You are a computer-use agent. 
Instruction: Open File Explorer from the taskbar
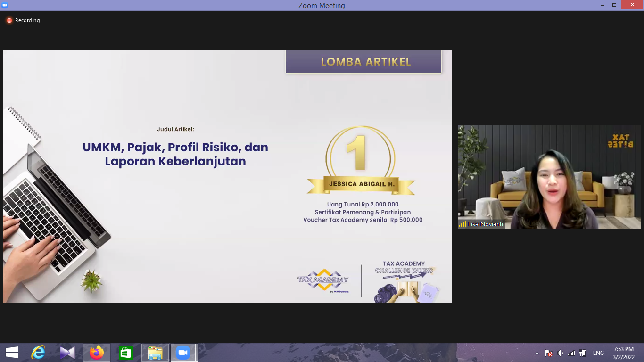pyautogui.click(x=155, y=353)
